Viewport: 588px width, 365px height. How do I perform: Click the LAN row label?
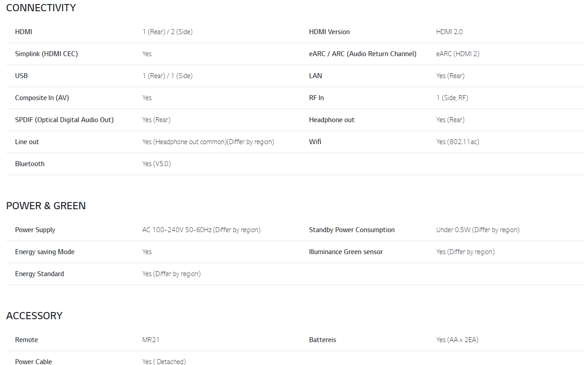[315, 76]
